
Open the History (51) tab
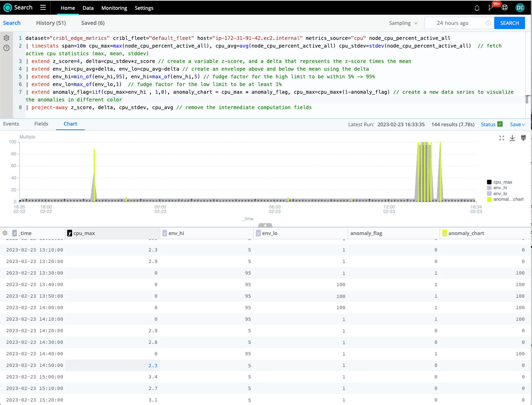[51, 23]
